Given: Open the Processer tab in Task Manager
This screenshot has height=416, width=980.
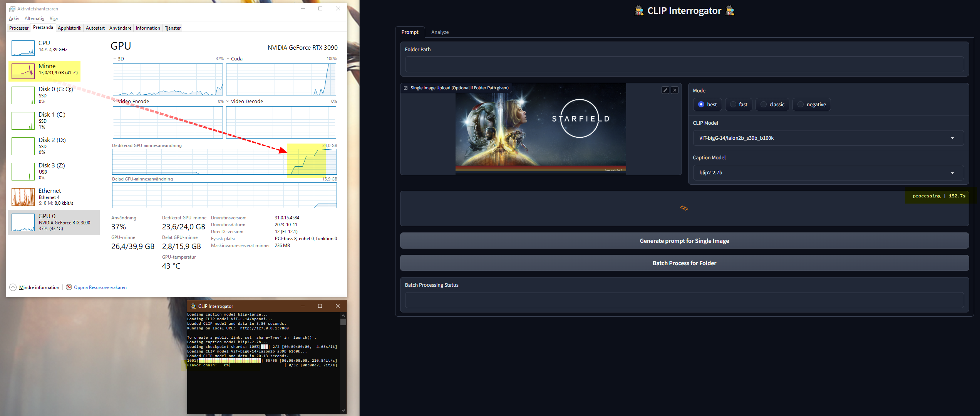Looking at the screenshot, I should [x=19, y=28].
